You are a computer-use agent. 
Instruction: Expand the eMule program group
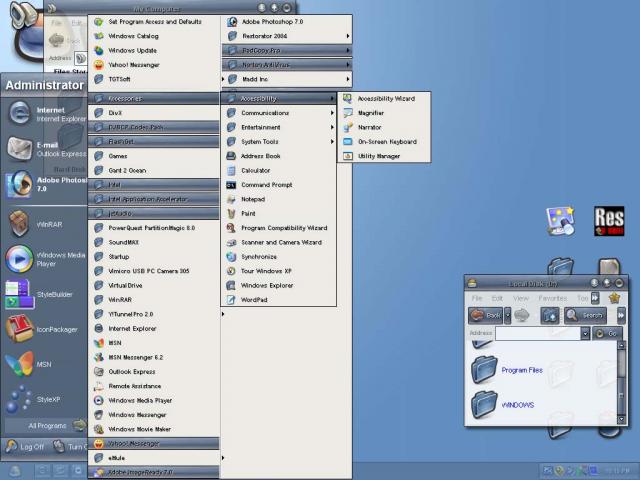point(154,458)
